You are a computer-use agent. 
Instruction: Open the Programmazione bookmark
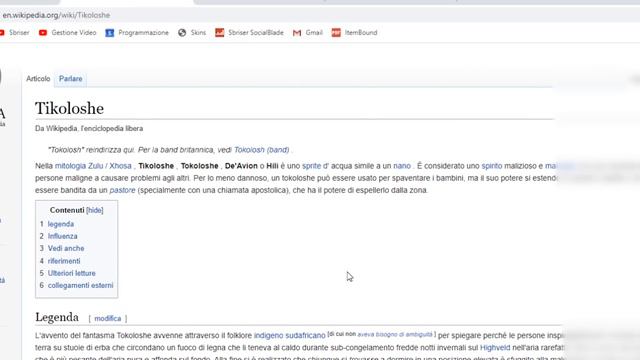point(137,33)
